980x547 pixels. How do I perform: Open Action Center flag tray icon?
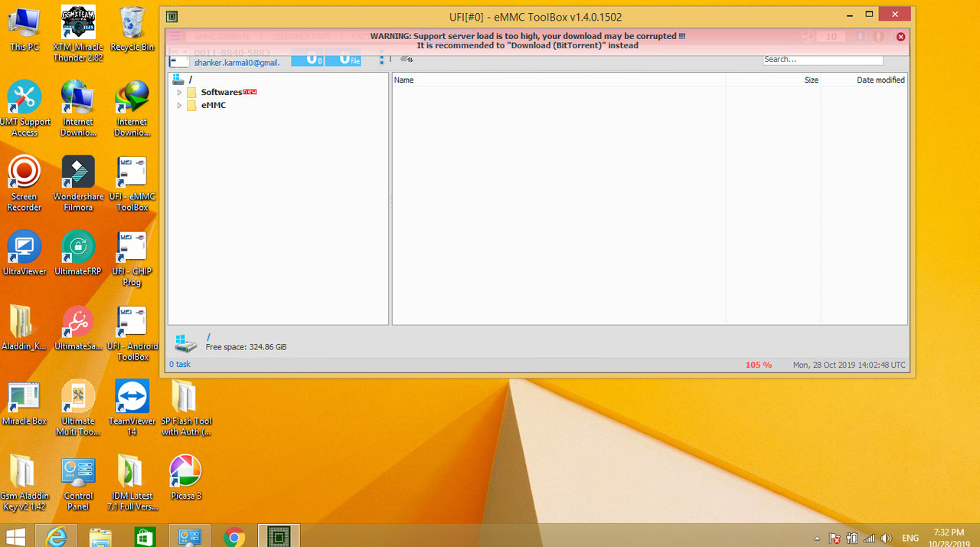pyautogui.click(x=835, y=539)
